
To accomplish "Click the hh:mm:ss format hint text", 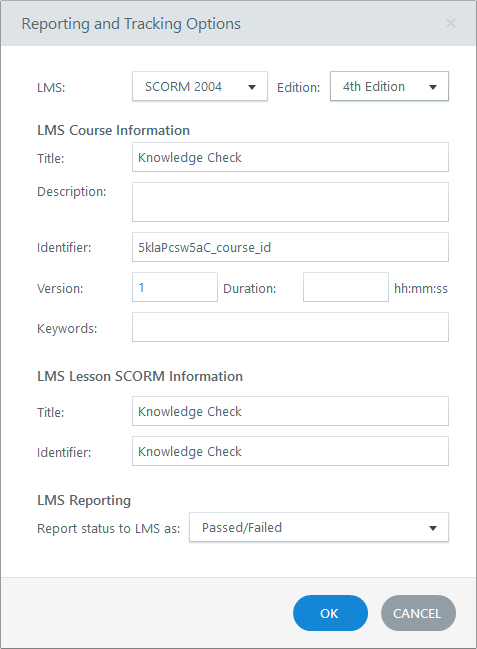I will pos(421,288).
